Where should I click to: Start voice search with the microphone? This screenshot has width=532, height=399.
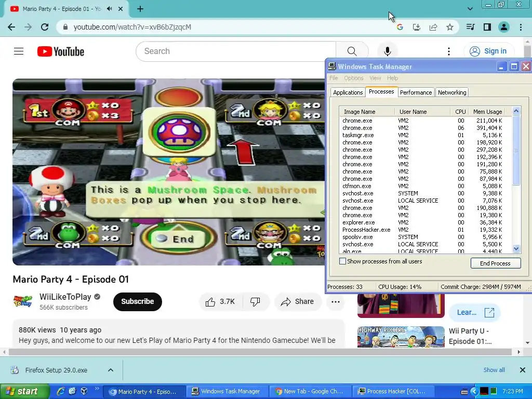388,51
